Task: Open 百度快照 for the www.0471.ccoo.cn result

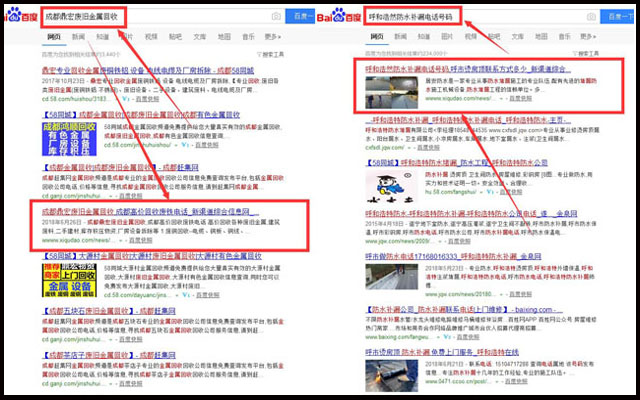Action: pyautogui.click(x=516, y=381)
